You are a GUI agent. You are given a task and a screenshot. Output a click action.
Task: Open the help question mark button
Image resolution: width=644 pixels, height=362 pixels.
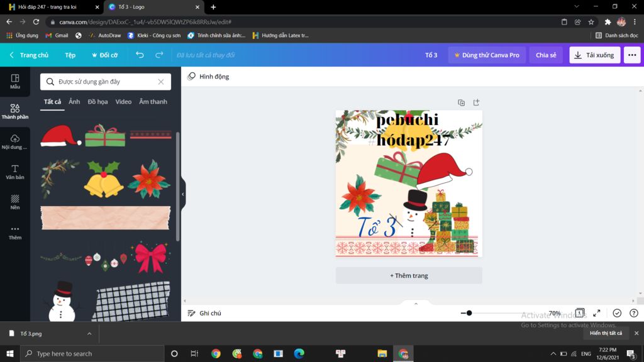point(634,313)
